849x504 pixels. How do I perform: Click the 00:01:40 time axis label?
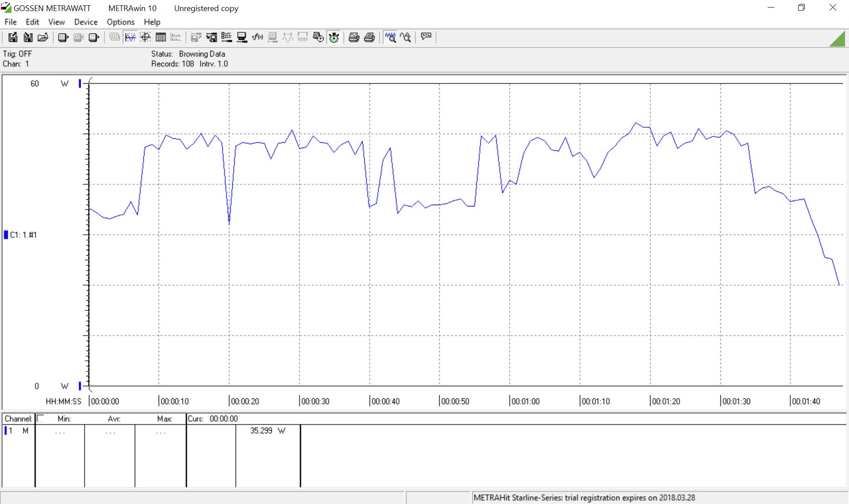[x=806, y=401]
